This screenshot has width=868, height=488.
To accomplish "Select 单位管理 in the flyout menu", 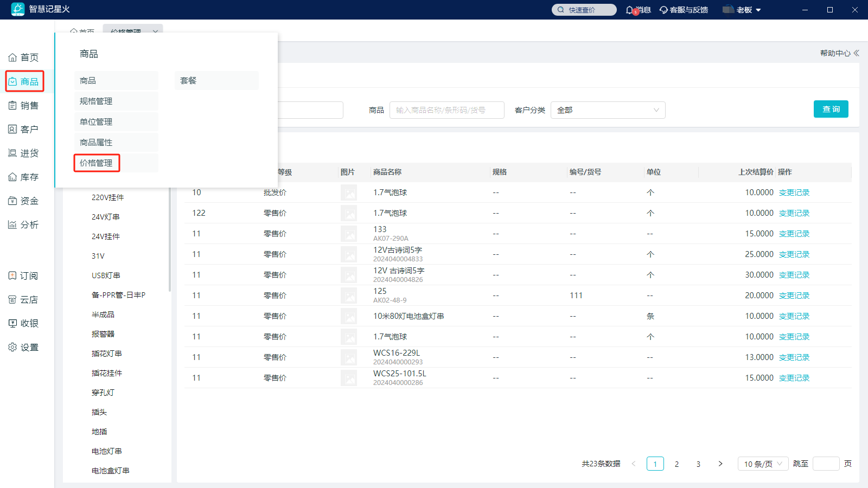I will point(116,122).
